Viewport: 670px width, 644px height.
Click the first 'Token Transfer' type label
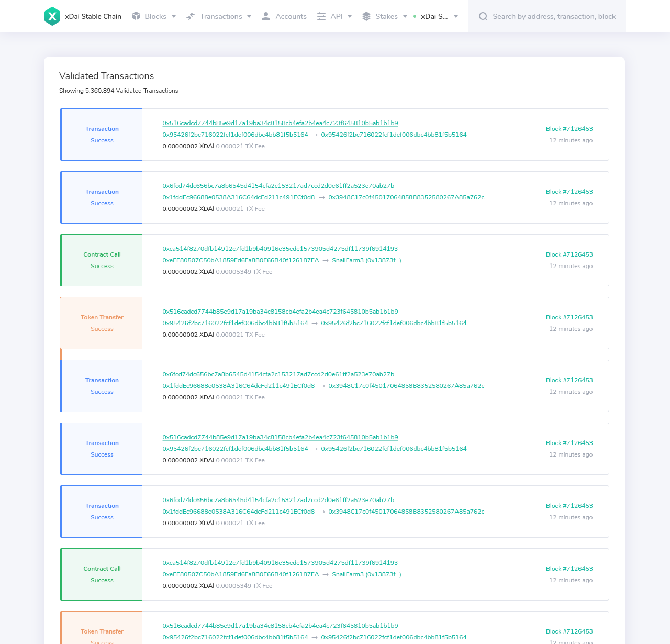pyautogui.click(x=102, y=317)
